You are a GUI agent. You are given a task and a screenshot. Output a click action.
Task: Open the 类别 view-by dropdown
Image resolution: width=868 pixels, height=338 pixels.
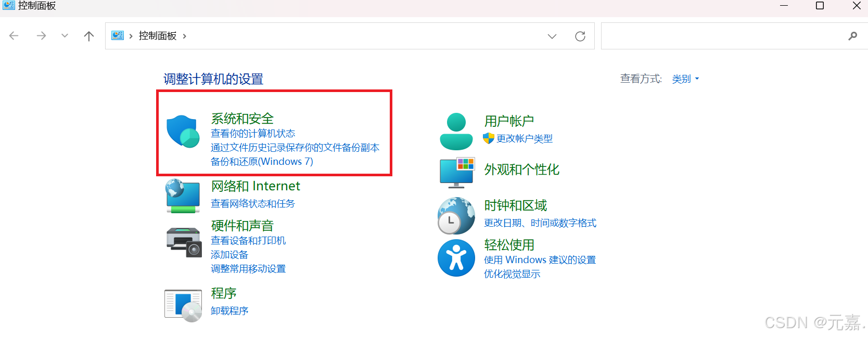click(x=685, y=79)
